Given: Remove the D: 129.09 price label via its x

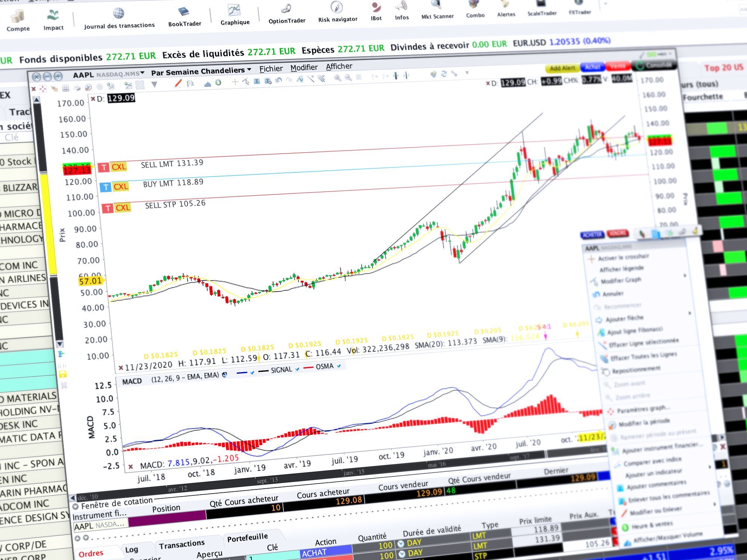Looking at the screenshot, I should coord(93,99).
